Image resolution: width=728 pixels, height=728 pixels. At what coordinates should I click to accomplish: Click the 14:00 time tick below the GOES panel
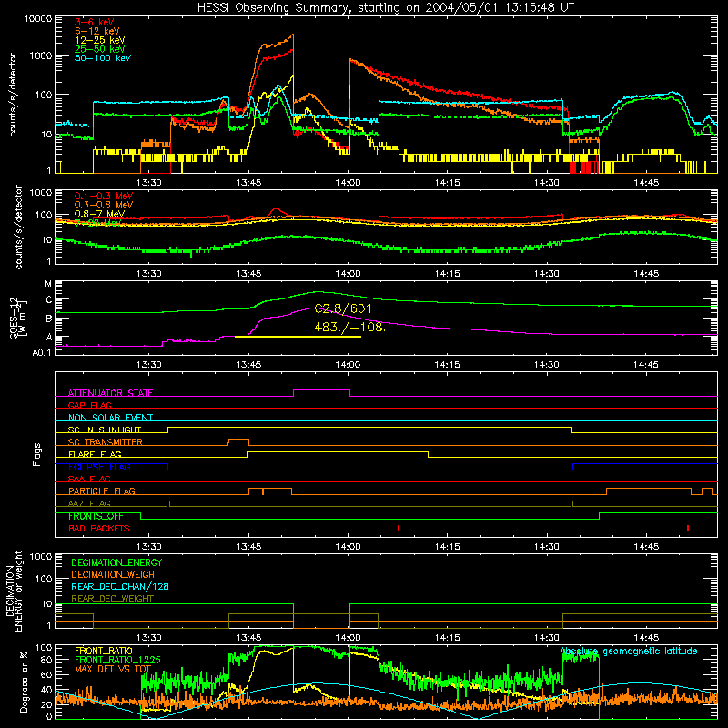click(348, 364)
